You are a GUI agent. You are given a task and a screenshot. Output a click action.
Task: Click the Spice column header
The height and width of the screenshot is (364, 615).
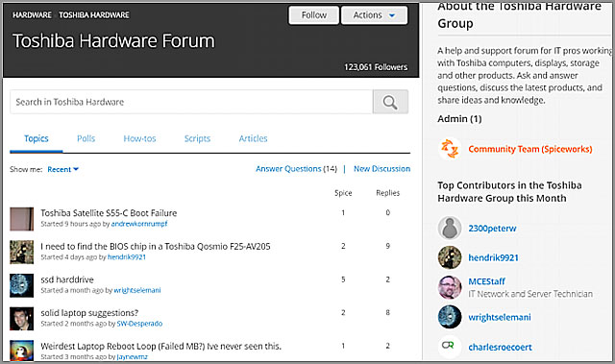click(x=343, y=193)
